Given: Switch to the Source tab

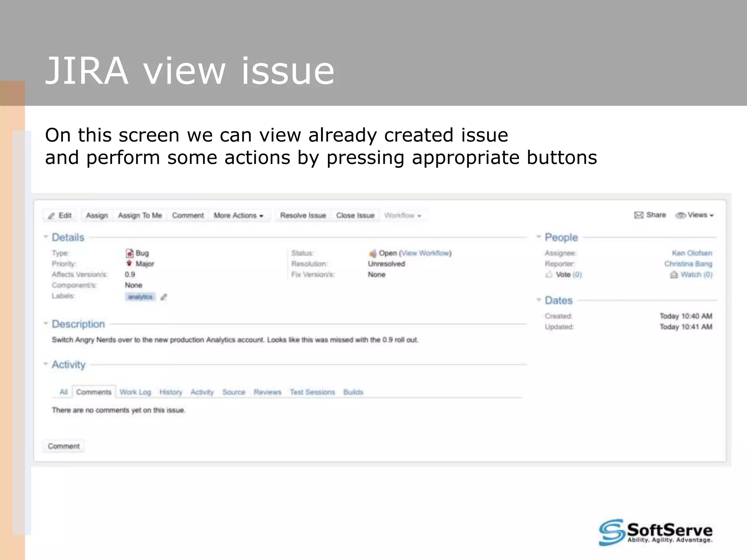Looking at the screenshot, I should 234,392.
